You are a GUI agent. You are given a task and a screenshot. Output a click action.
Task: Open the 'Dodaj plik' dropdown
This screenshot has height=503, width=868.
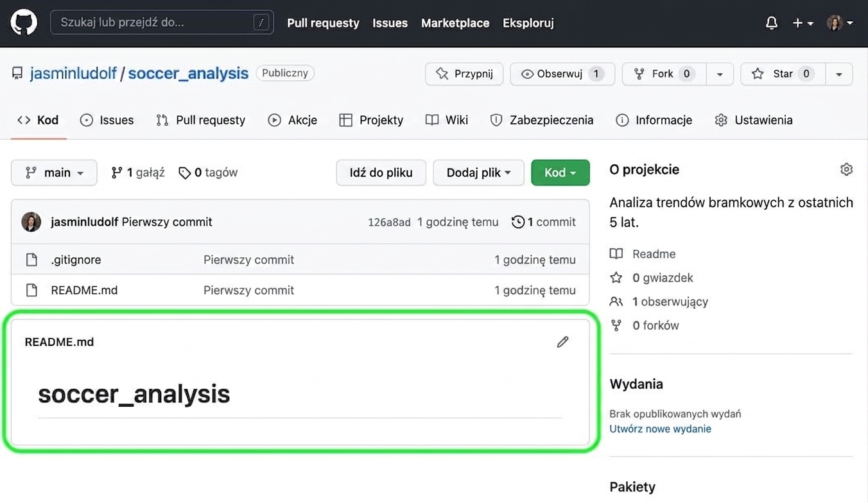[478, 173]
